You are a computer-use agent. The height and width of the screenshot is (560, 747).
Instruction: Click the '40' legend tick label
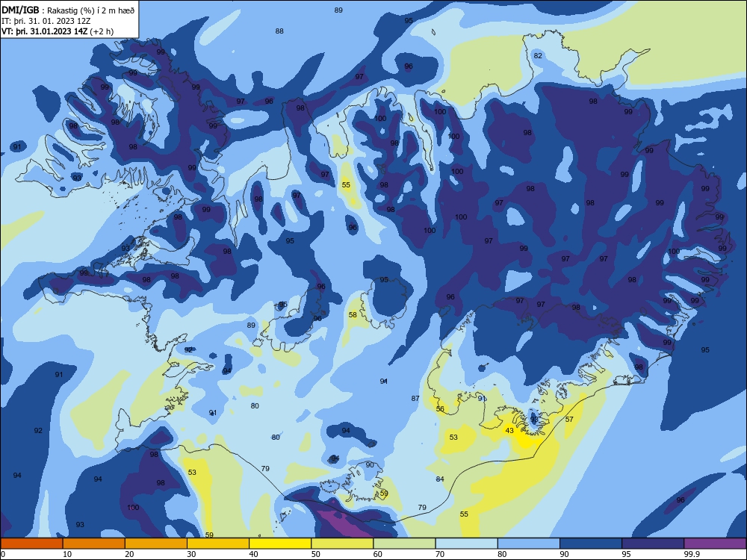(253, 554)
